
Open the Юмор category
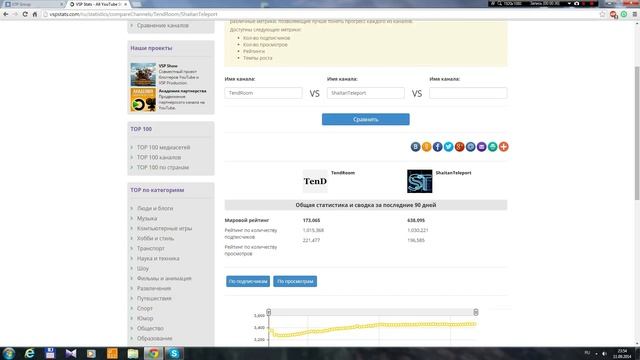click(145, 318)
